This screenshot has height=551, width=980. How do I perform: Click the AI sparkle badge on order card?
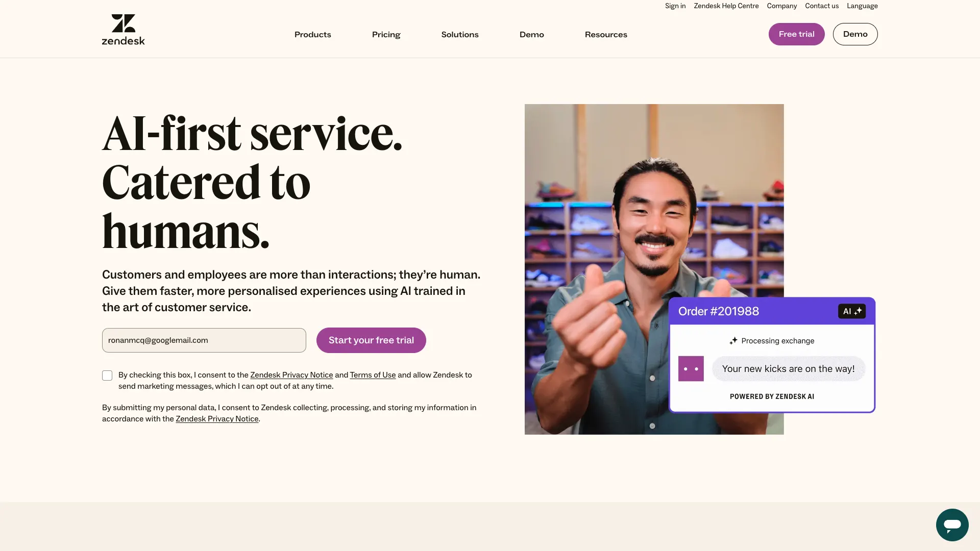[852, 311]
